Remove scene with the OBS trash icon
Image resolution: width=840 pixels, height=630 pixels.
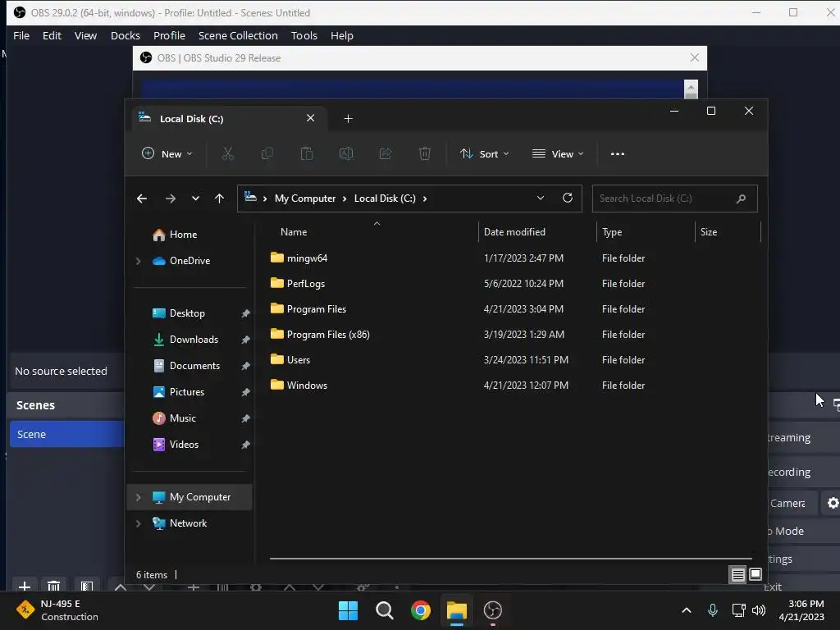click(53, 586)
